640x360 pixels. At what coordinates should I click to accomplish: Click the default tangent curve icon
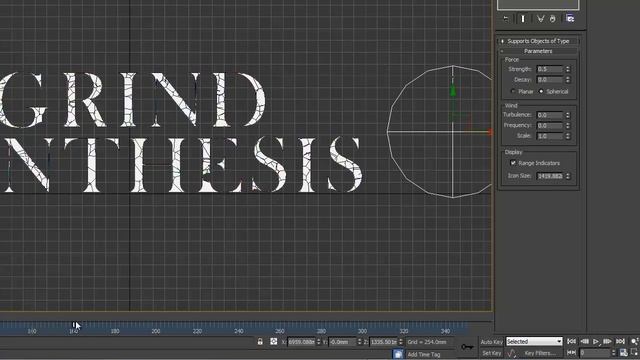[x=512, y=353]
